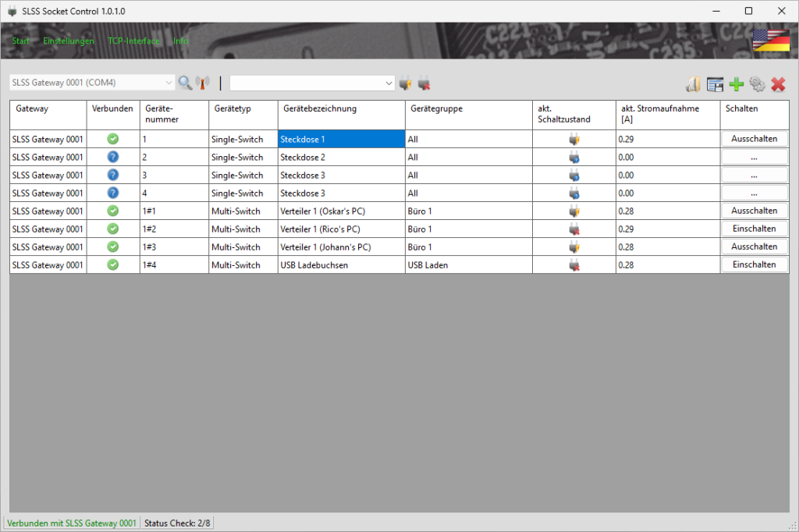Open the empty device group dropdown
The width and height of the screenshot is (799, 532).
point(389,83)
